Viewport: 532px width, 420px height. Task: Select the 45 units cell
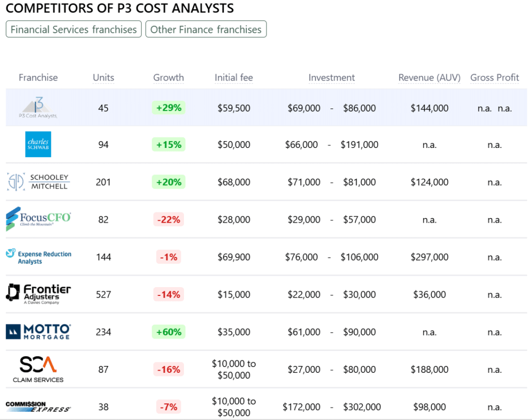pyautogui.click(x=103, y=108)
